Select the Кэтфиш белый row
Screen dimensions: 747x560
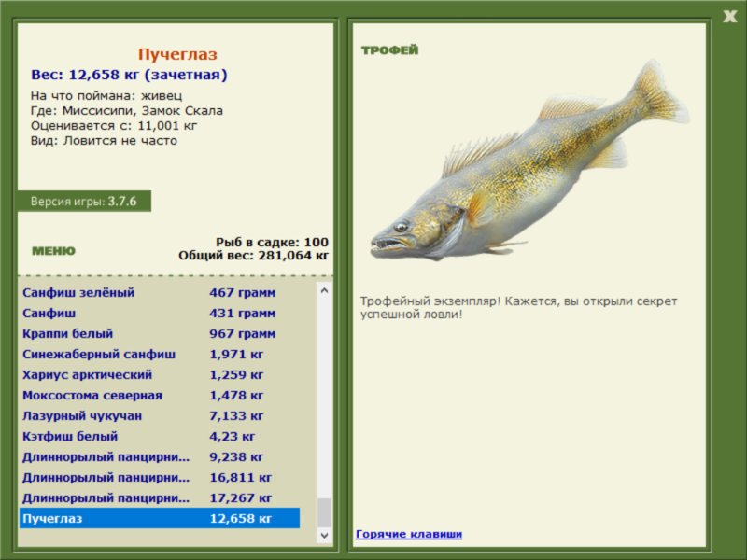160,436
